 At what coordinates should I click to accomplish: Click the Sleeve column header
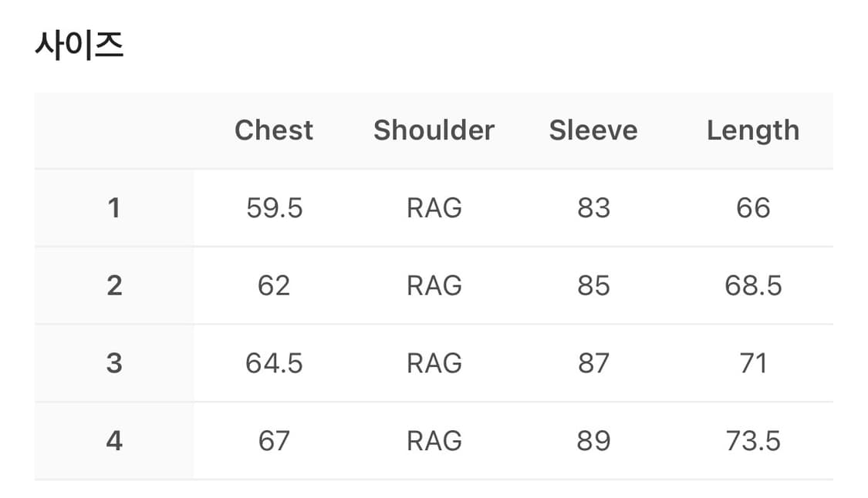(x=593, y=130)
